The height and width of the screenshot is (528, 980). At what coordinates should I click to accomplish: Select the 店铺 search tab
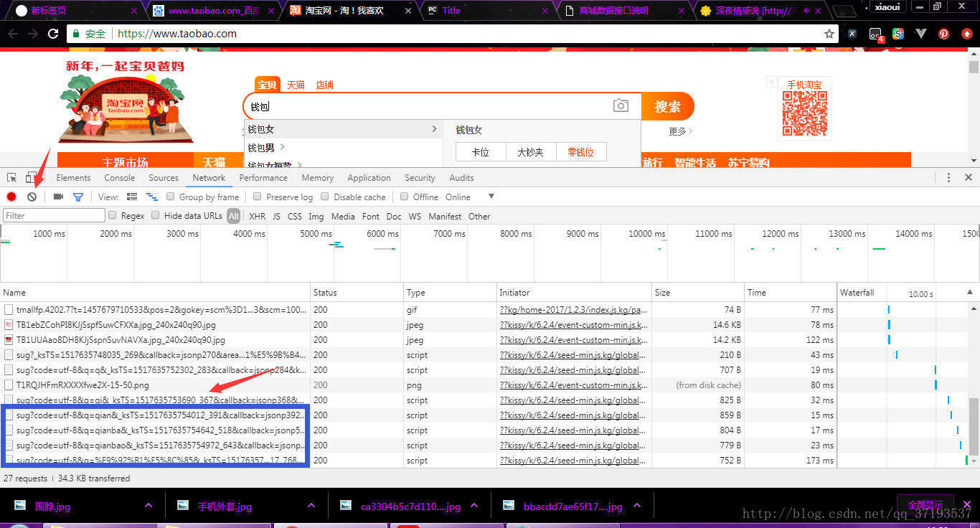(x=325, y=85)
